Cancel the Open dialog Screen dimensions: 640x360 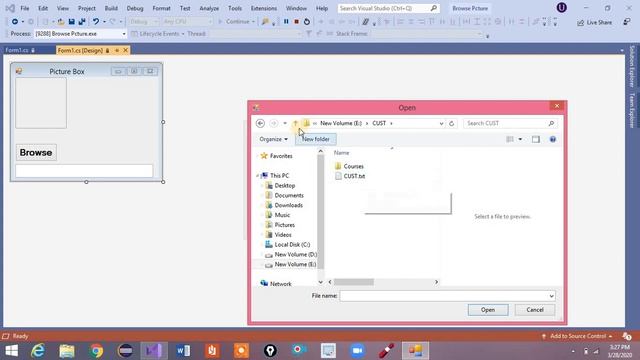535,310
